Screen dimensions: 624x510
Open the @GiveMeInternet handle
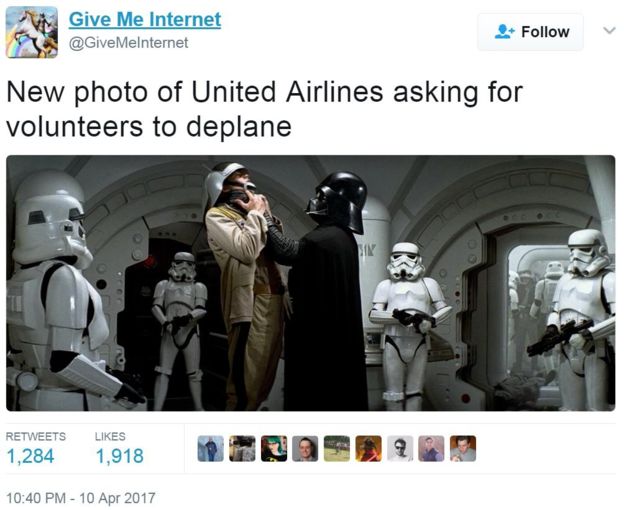(129, 43)
